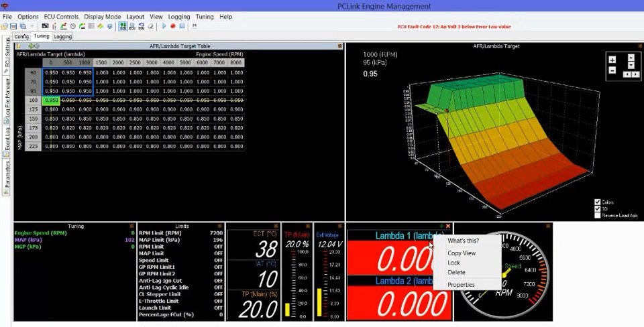Click the zoom out minus button on 3D view
The width and height of the screenshot is (644, 327).
pos(612,70)
